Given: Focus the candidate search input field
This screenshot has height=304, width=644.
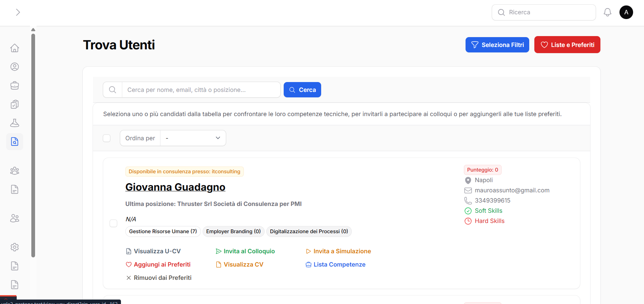Looking at the screenshot, I should click(201, 90).
